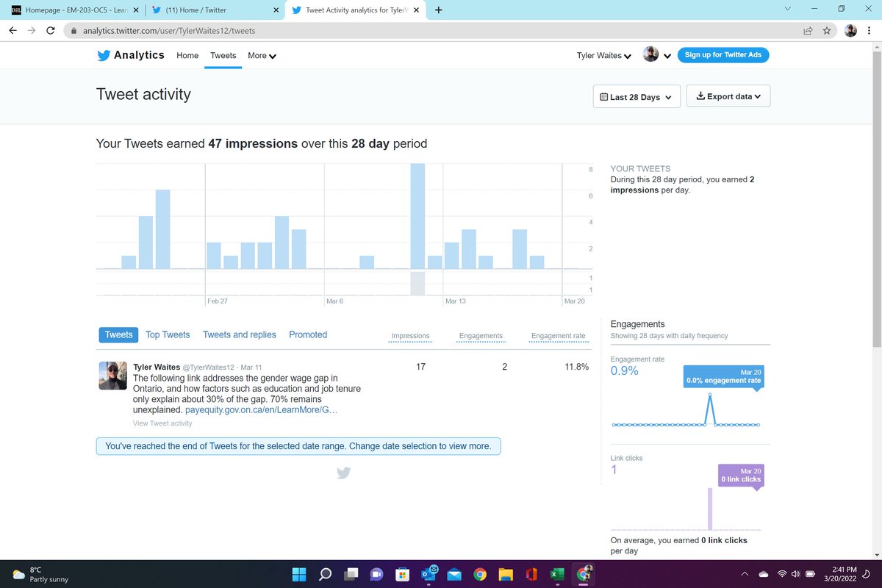Open Office app from the taskbar
The height and width of the screenshot is (588, 882).
click(531, 574)
